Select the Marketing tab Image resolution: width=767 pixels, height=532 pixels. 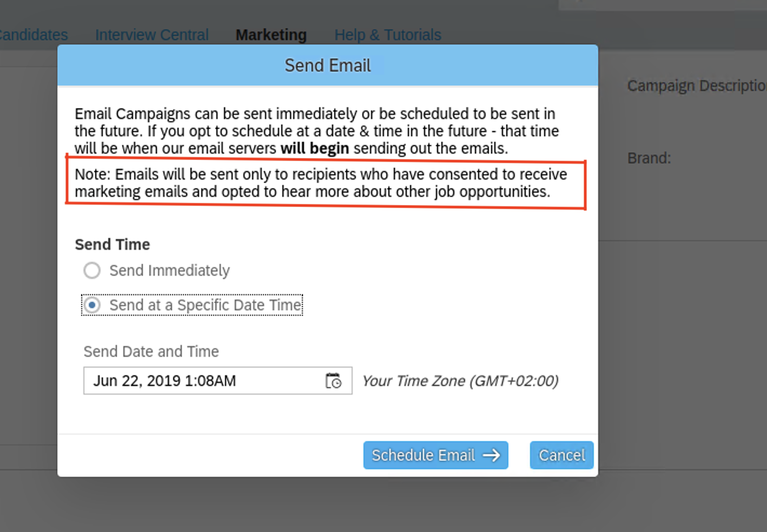point(271,35)
